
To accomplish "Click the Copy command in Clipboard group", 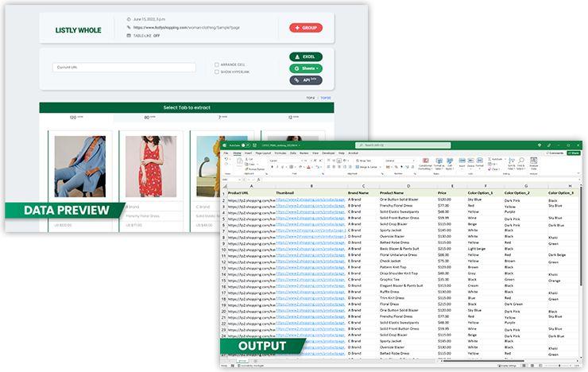I will (x=250, y=165).
